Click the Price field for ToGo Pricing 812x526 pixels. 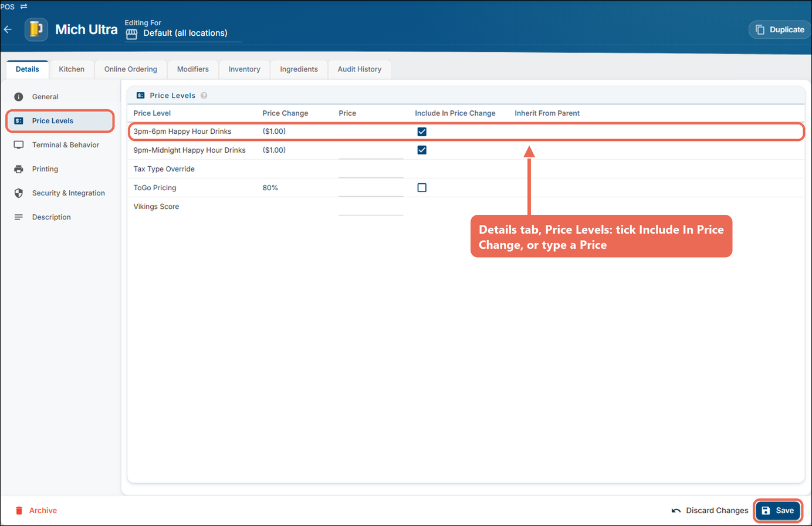(371, 188)
